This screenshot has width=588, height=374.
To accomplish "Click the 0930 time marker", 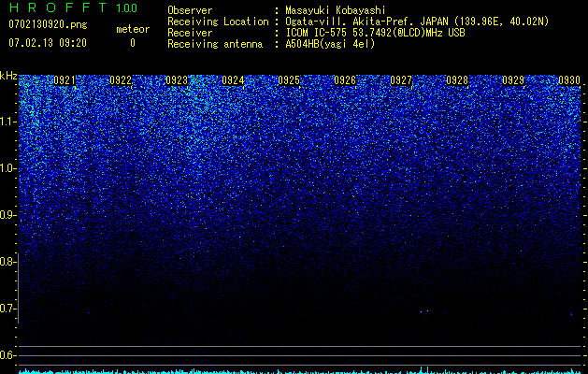I will 569,80.
